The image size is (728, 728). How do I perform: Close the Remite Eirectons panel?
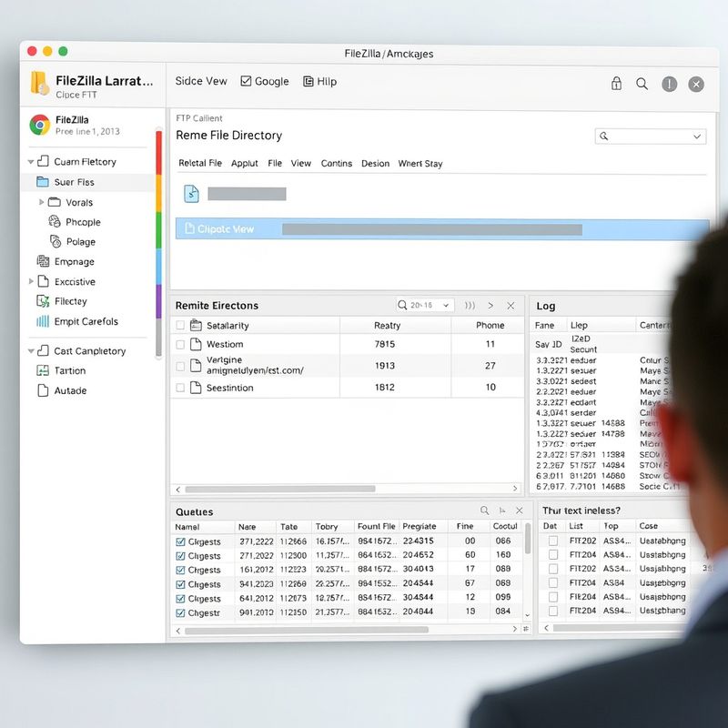tap(511, 306)
